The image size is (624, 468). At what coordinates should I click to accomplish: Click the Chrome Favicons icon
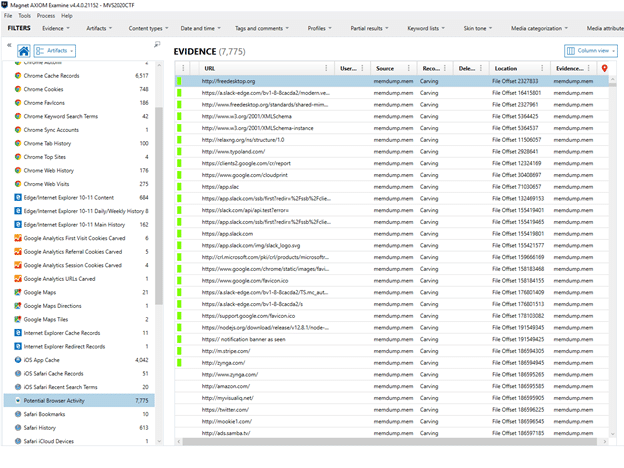(18, 103)
